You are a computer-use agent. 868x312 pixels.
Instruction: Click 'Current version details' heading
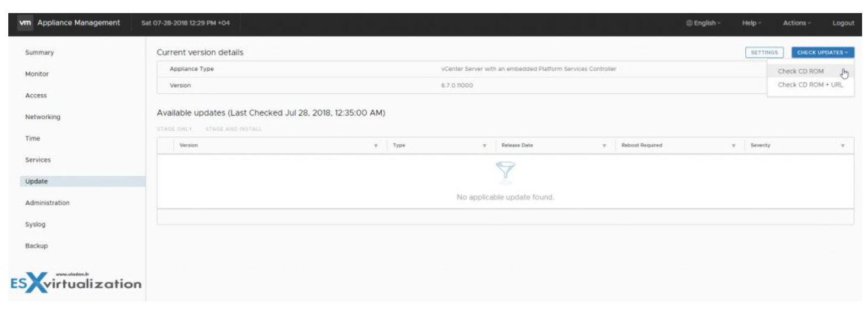coord(200,53)
